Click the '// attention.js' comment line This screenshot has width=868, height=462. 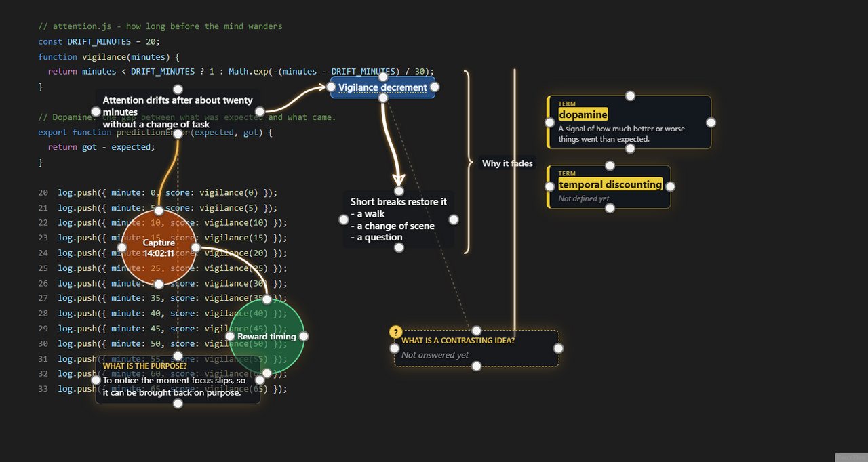pos(160,26)
